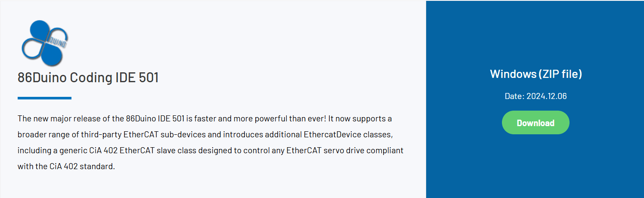
Task: Click the "Windows (ZIP file)" title
Action: coord(536,74)
